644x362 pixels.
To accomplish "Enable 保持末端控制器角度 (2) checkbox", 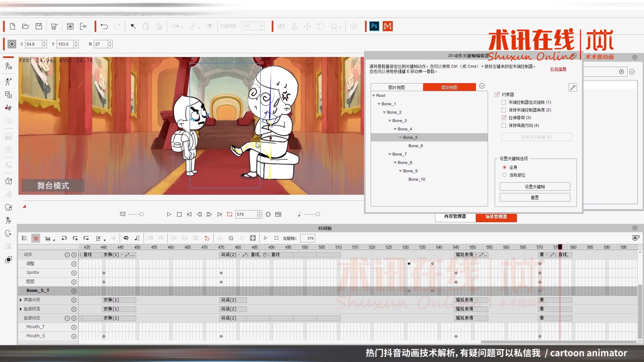I will [503, 110].
